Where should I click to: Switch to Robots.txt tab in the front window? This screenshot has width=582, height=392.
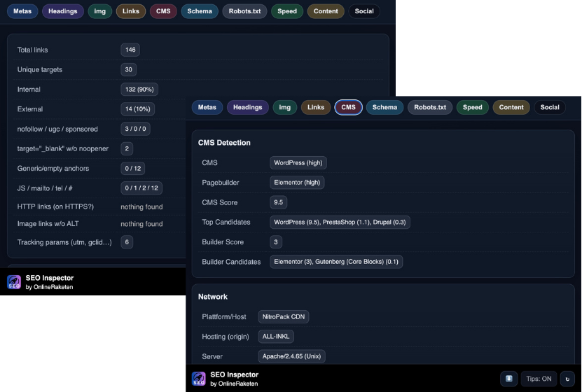pyautogui.click(x=430, y=107)
